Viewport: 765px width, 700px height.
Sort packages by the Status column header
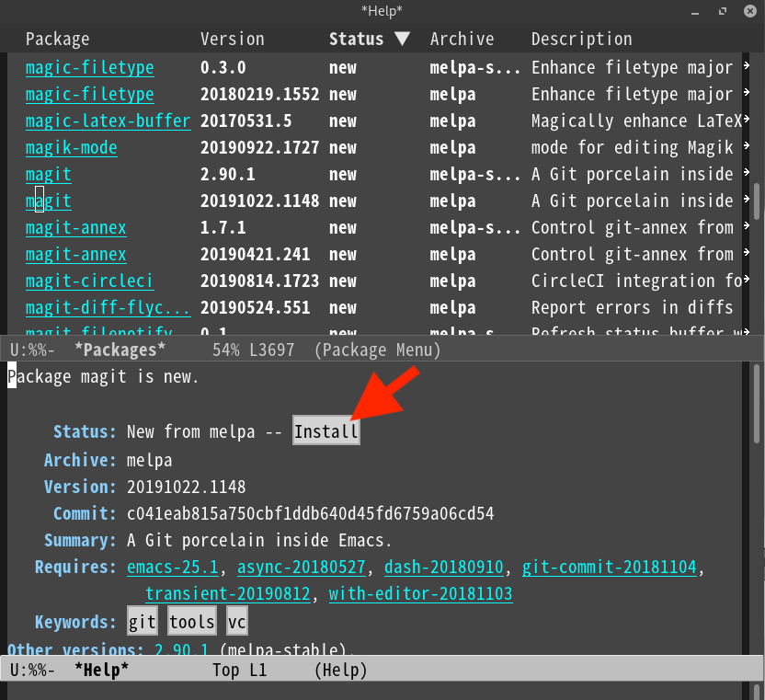pos(370,39)
